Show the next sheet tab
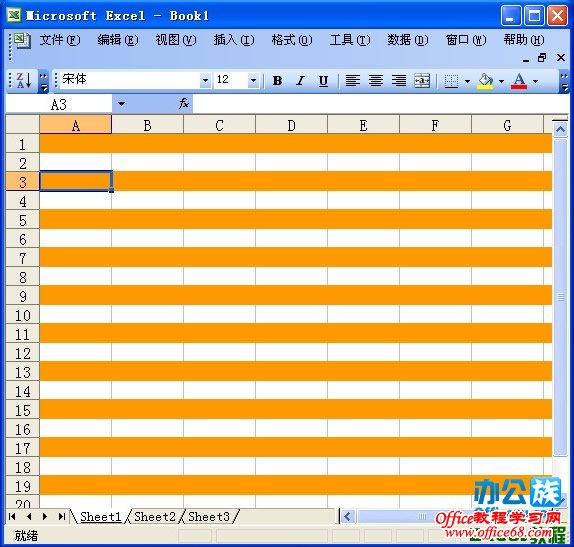 coord(45,517)
